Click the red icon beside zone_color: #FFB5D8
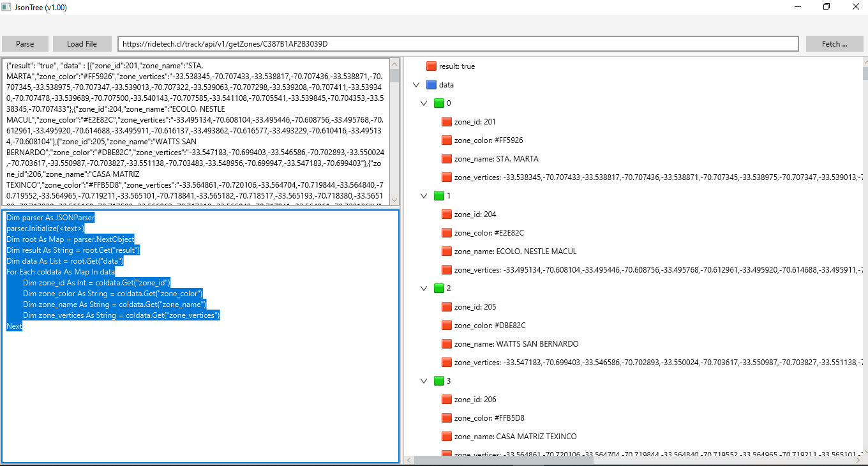The width and height of the screenshot is (868, 466). (447, 418)
